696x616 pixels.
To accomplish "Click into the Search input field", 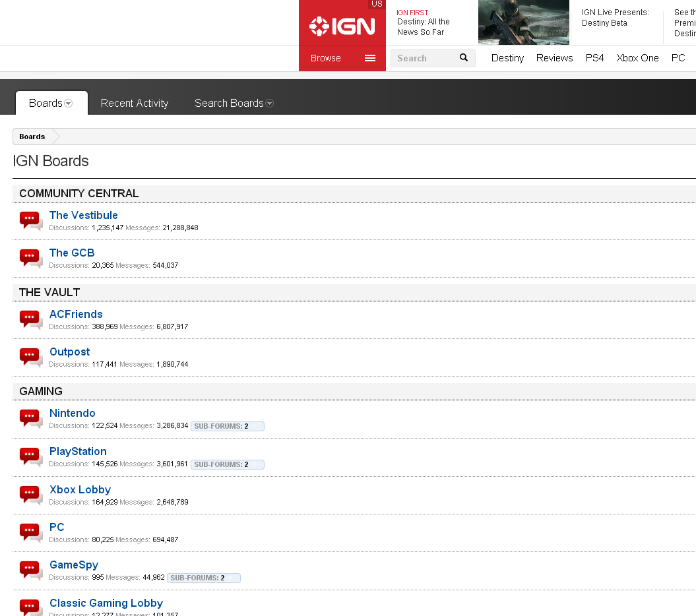I will [424, 58].
